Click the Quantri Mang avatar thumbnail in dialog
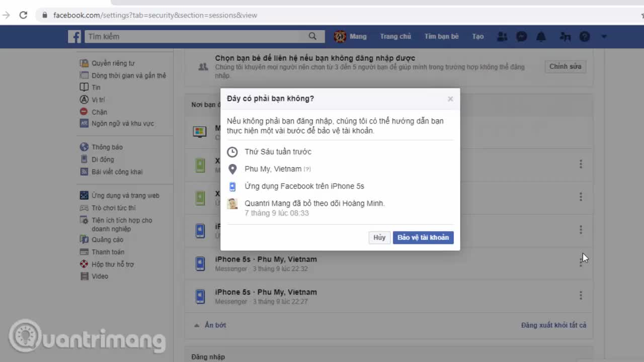The image size is (644, 362). tap(232, 204)
